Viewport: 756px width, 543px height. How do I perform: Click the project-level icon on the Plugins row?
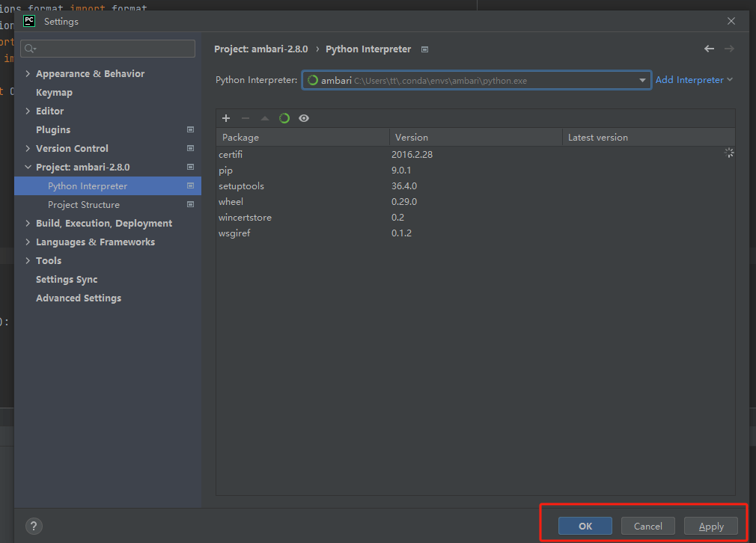tap(190, 129)
